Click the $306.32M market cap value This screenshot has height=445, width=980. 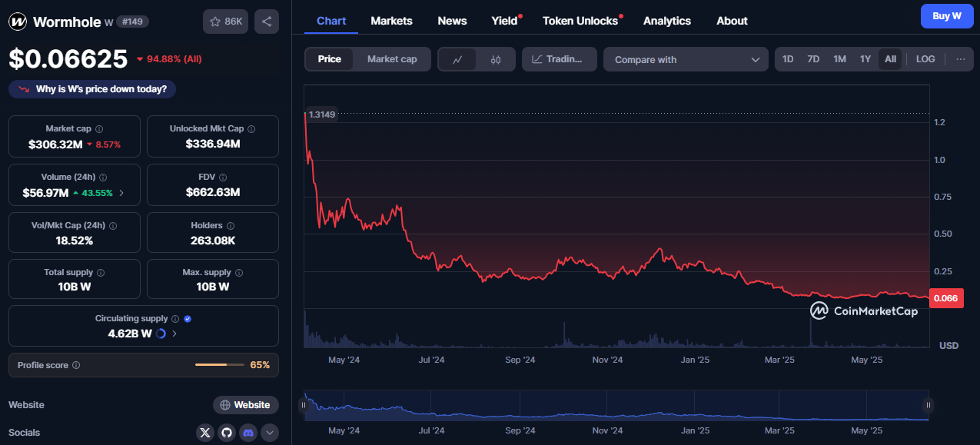click(x=55, y=144)
